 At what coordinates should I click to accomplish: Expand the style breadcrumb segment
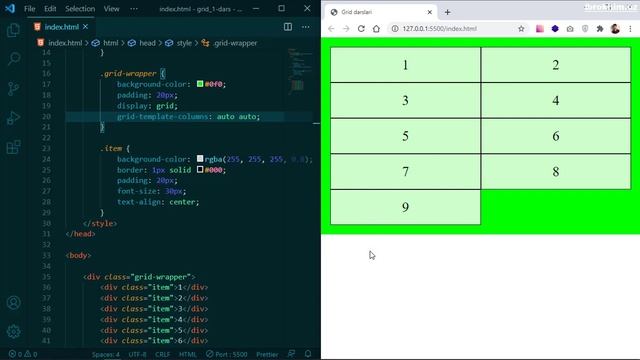[x=184, y=43]
